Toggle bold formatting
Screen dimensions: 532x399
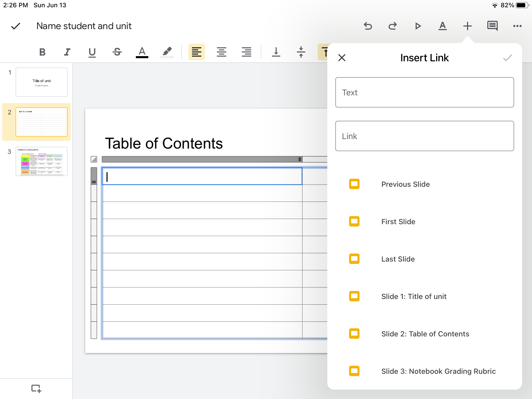(42, 52)
